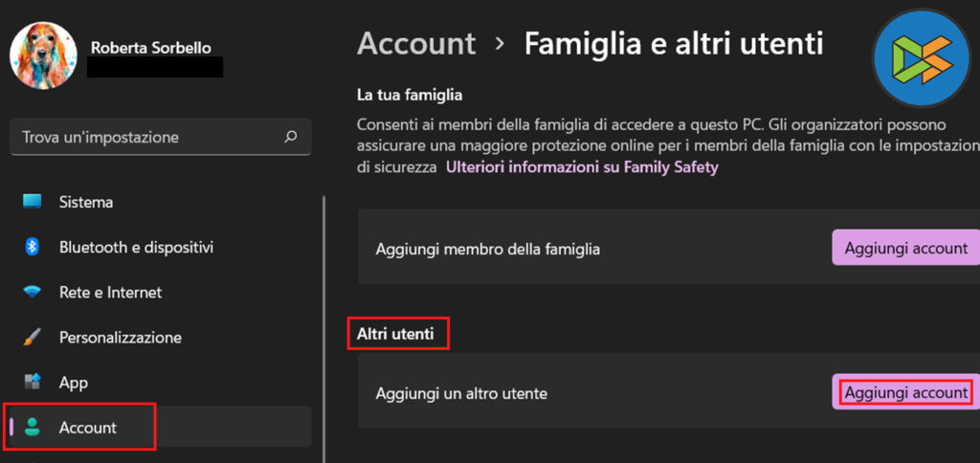This screenshot has height=463, width=980.
Task: Go to Rete e Internet settings
Action: pyautogui.click(x=110, y=292)
